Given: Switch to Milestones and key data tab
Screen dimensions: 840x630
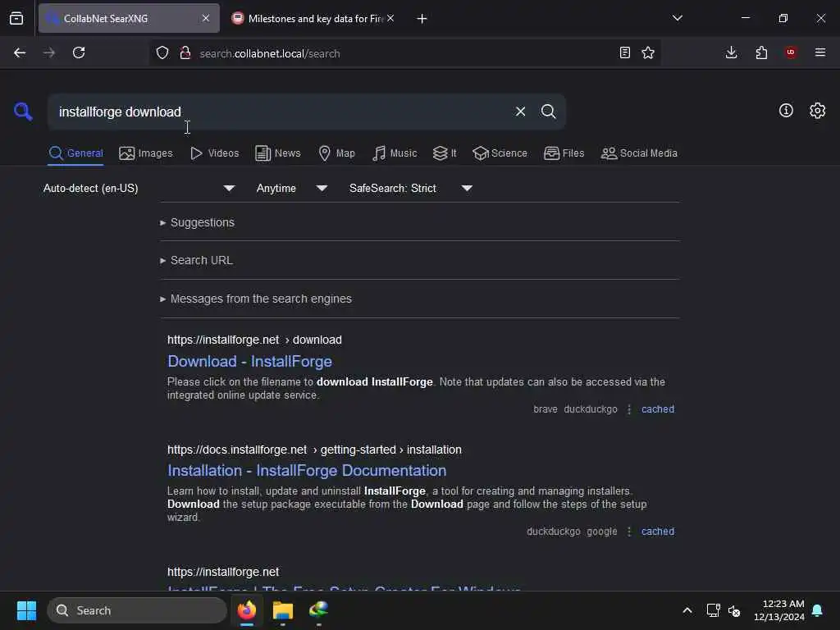Looking at the screenshot, I should (x=313, y=18).
